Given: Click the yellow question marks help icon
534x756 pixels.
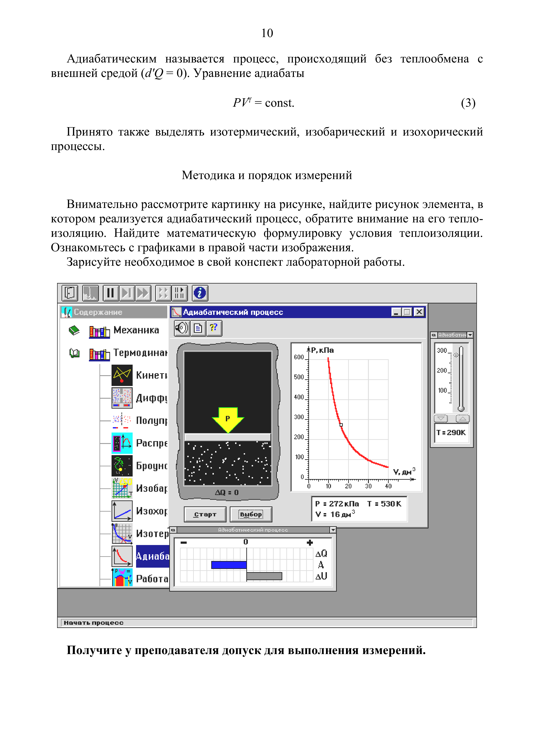Looking at the screenshot, I should coord(214,328).
